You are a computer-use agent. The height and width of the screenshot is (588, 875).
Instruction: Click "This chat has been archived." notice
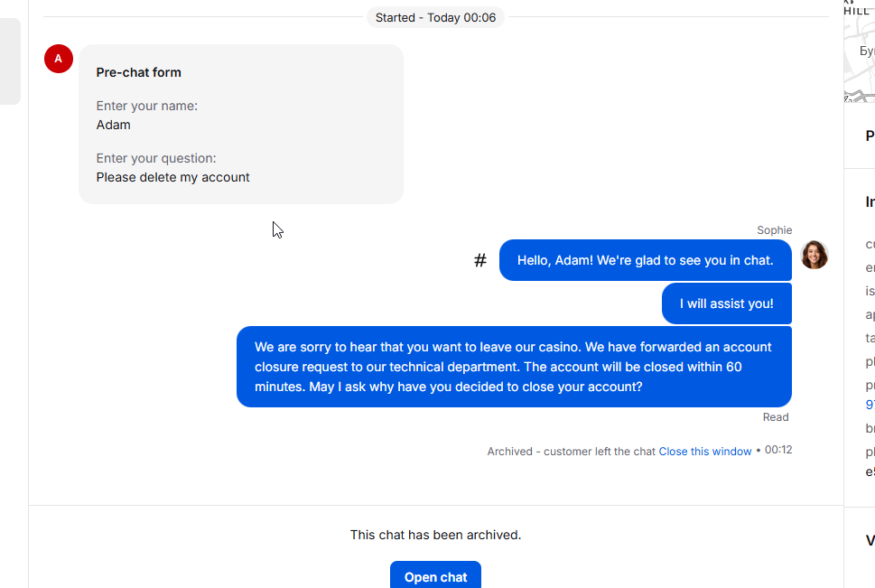(x=435, y=535)
